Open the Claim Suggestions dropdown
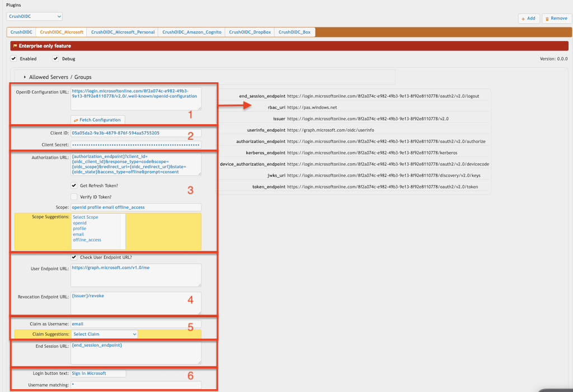 click(x=104, y=334)
